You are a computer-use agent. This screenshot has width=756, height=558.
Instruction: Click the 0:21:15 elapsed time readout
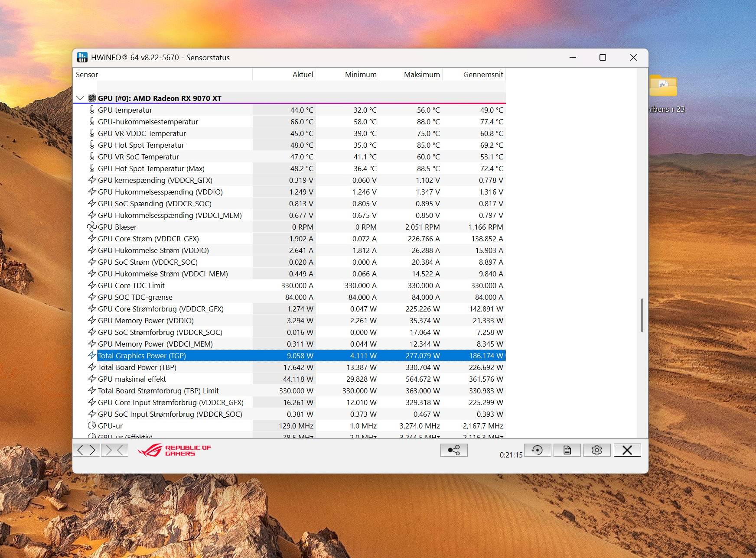(x=511, y=455)
